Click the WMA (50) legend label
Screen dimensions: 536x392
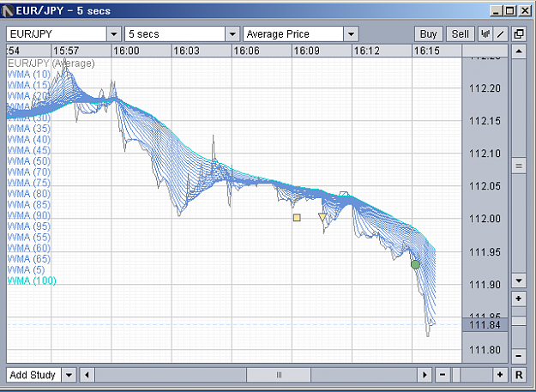point(28,161)
